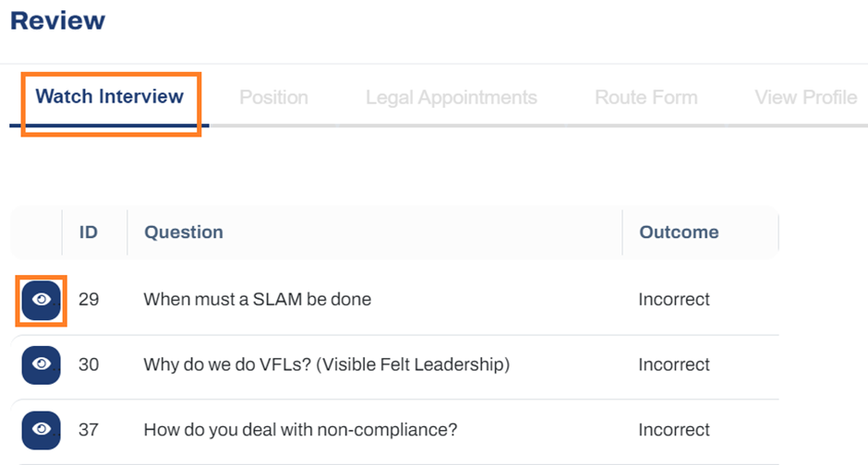Image resolution: width=868 pixels, height=465 pixels.
Task: Select the Legal Appointments tab
Action: [452, 97]
